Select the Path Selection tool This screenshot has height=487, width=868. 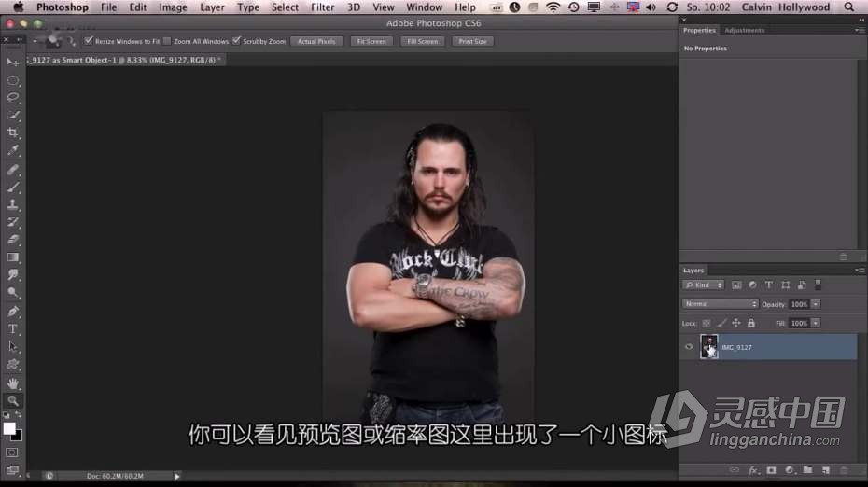pos(13,346)
